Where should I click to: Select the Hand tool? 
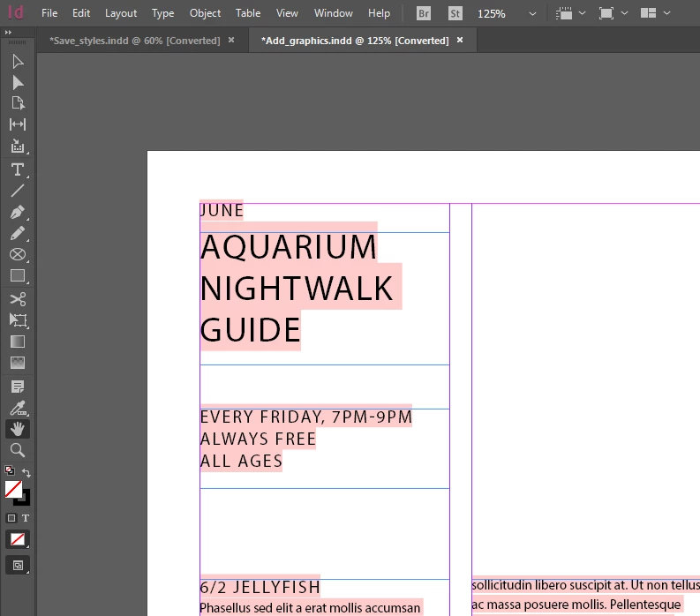(18, 429)
